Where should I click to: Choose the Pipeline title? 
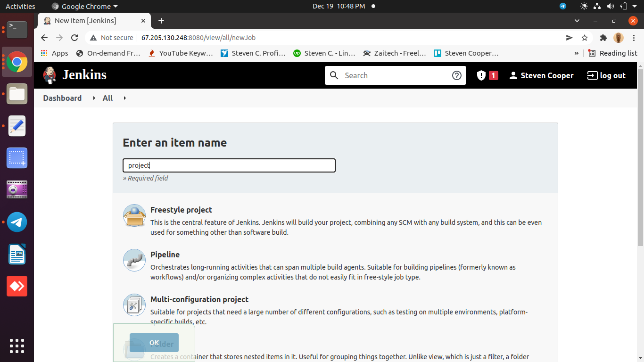click(x=165, y=255)
